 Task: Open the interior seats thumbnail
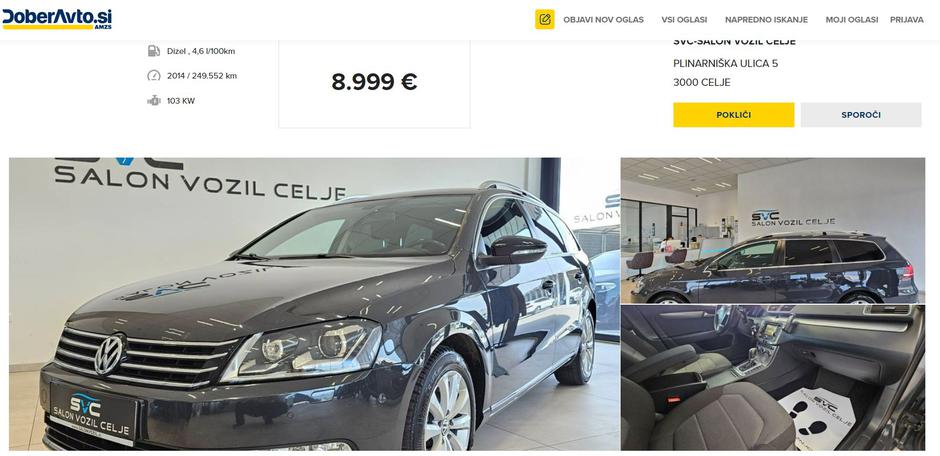click(x=773, y=378)
